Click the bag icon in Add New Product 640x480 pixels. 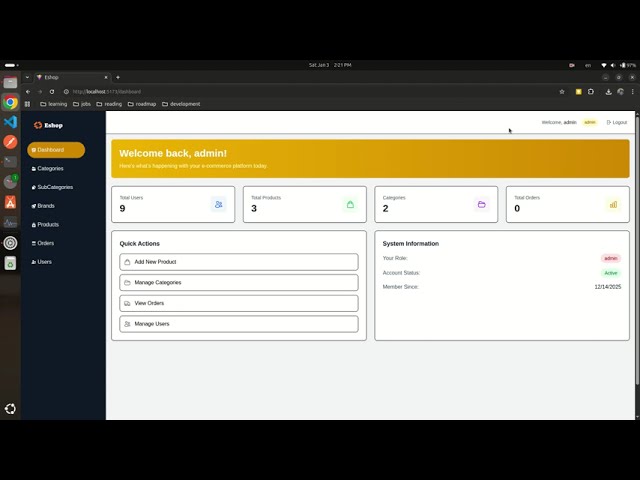tap(127, 262)
